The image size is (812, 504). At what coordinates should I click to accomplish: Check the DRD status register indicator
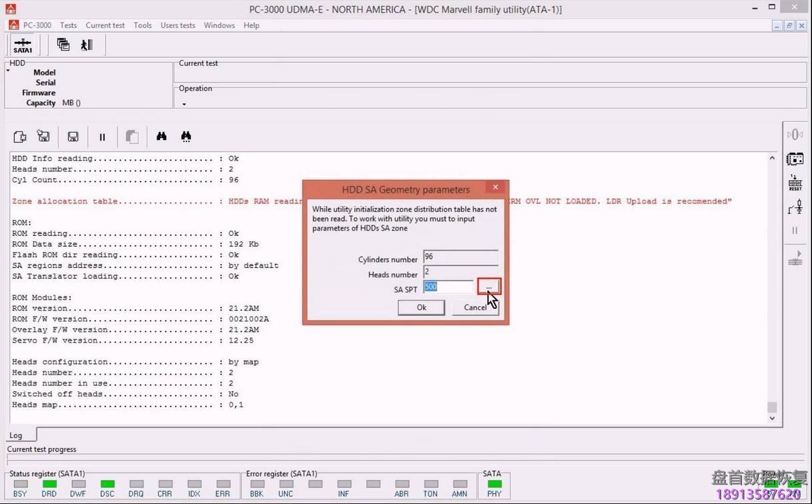point(48,485)
